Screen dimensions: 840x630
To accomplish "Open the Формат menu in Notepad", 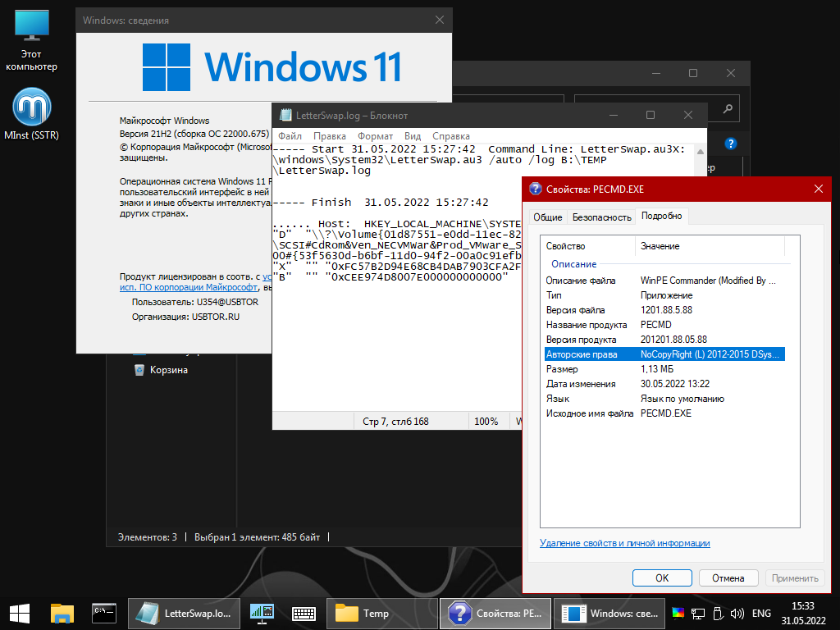I will tap(375, 136).
